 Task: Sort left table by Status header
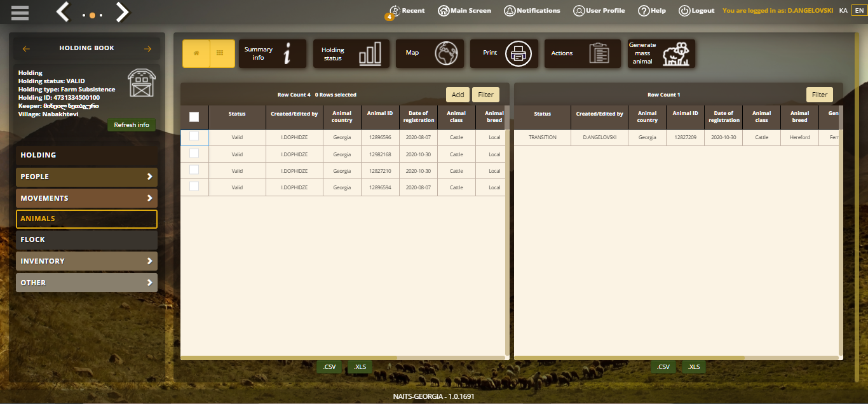237,117
